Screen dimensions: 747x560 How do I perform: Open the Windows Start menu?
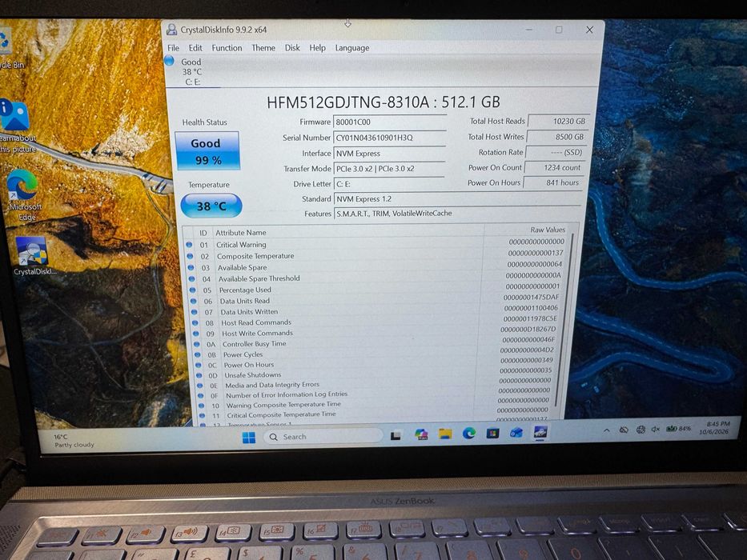pyautogui.click(x=249, y=437)
